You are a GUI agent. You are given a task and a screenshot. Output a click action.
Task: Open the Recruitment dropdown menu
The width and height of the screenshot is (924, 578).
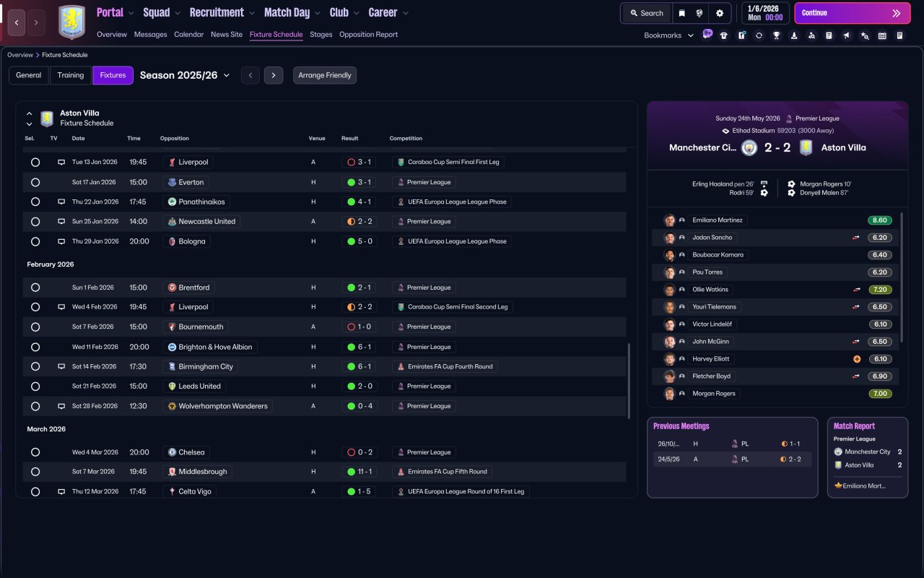[222, 12]
